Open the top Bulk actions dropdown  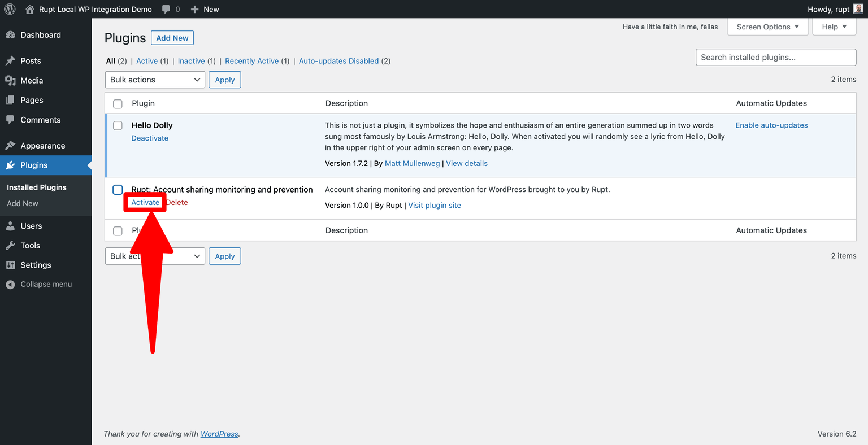155,80
